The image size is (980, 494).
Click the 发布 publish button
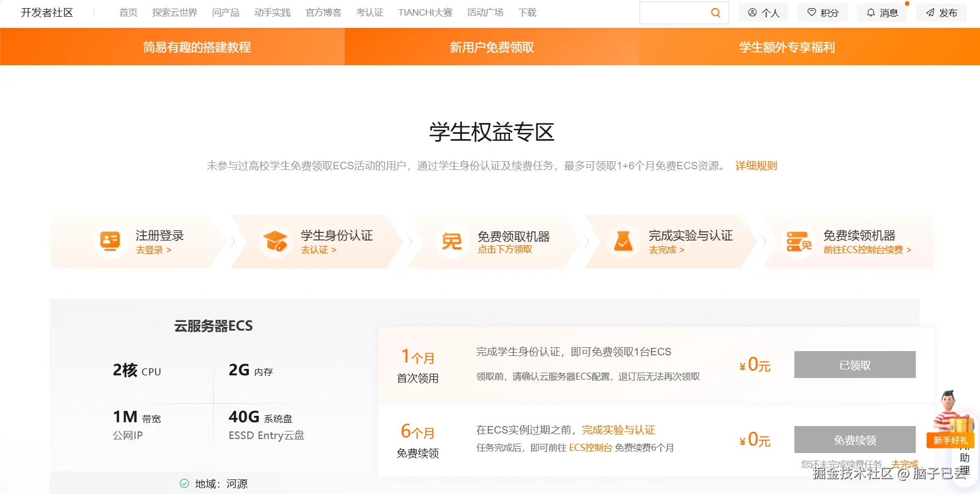click(942, 13)
